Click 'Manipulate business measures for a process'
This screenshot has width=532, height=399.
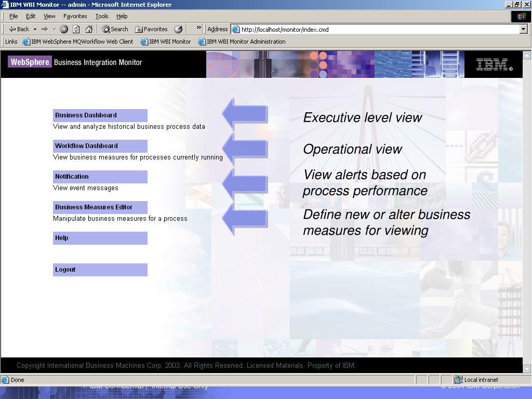click(x=120, y=219)
